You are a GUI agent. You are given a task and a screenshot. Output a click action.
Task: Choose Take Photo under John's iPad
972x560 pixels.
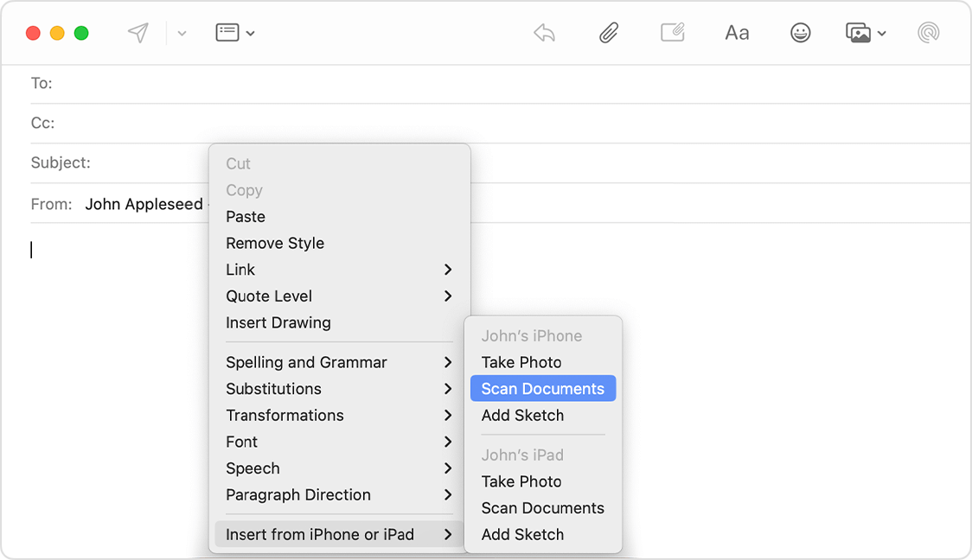click(521, 481)
